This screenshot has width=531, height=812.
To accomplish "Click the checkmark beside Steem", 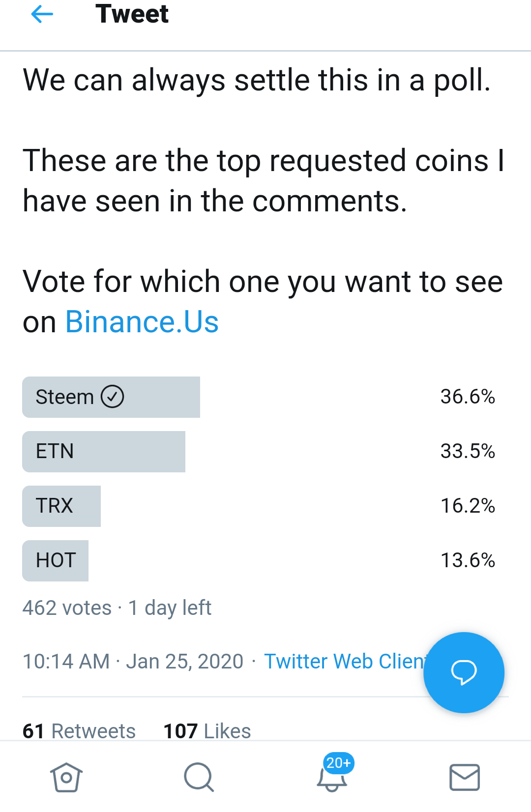I will tap(113, 397).
